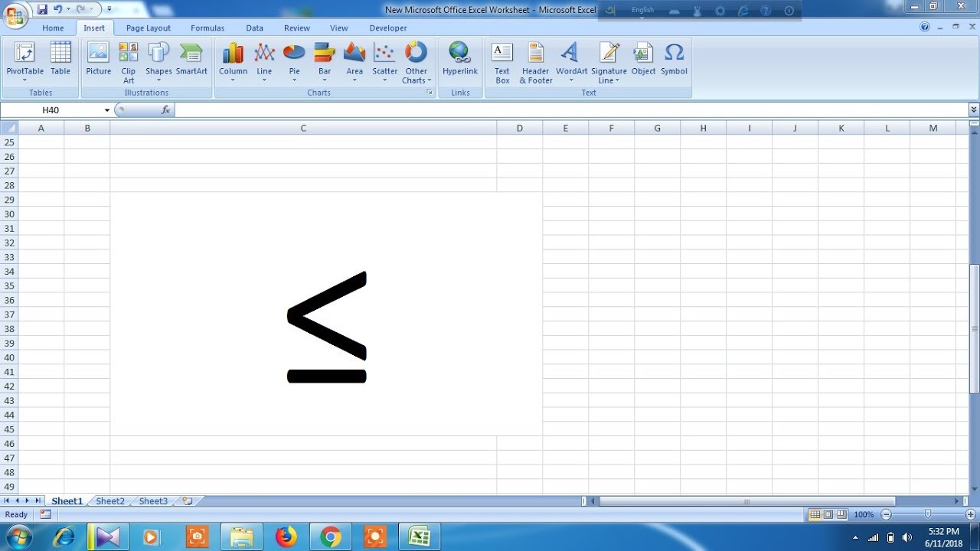Click the zoom in plus button
Image resolution: width=980 pixels, height=551 pixels.
pyautogui.click(x=970, y=514)
